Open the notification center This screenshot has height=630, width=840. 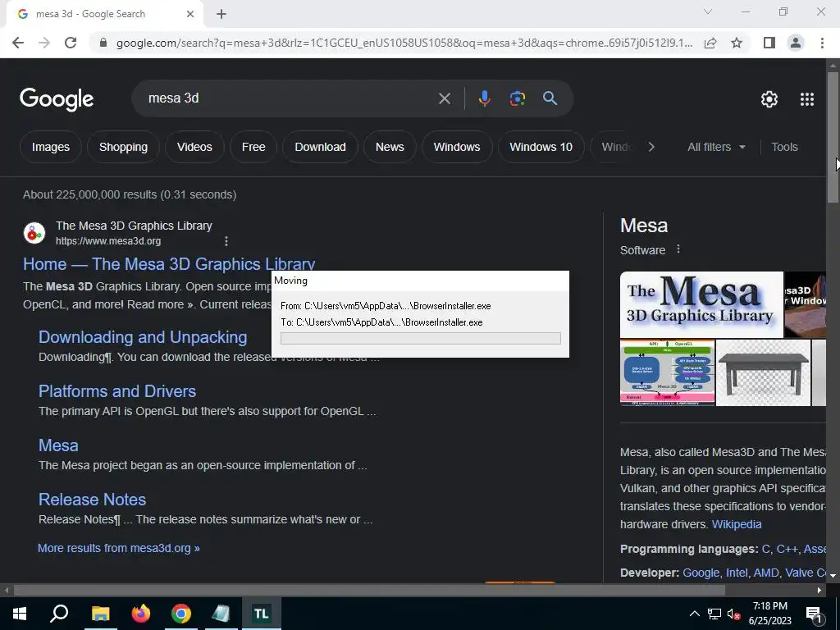(815, 614)
